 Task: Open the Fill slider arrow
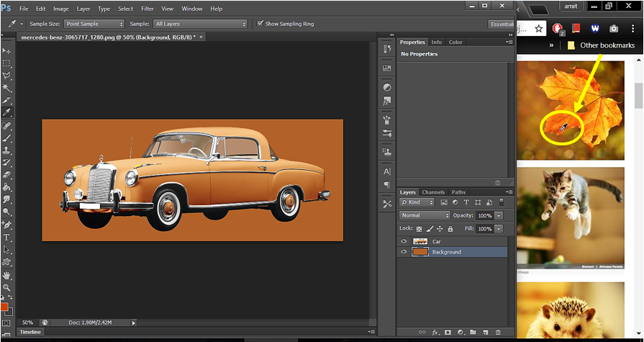tap(499, 228)
